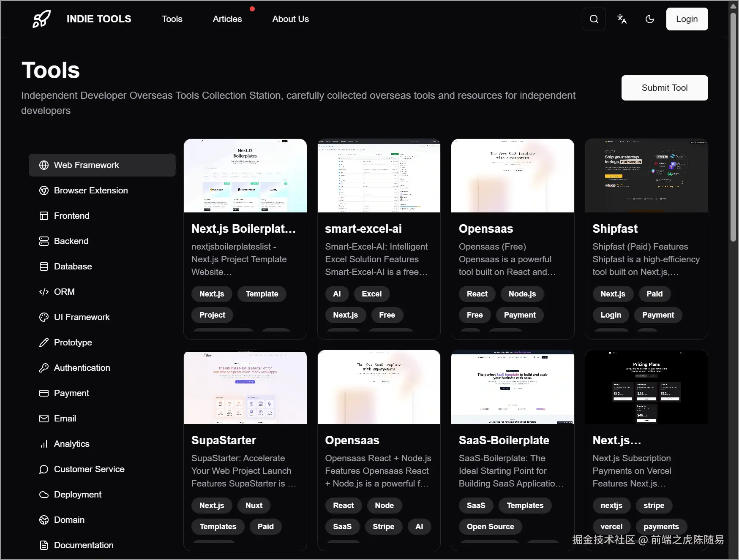Click Project tag on Next.js Boilerplates card
This screenshot has width=739, height=560.
(x=212, y=315)
